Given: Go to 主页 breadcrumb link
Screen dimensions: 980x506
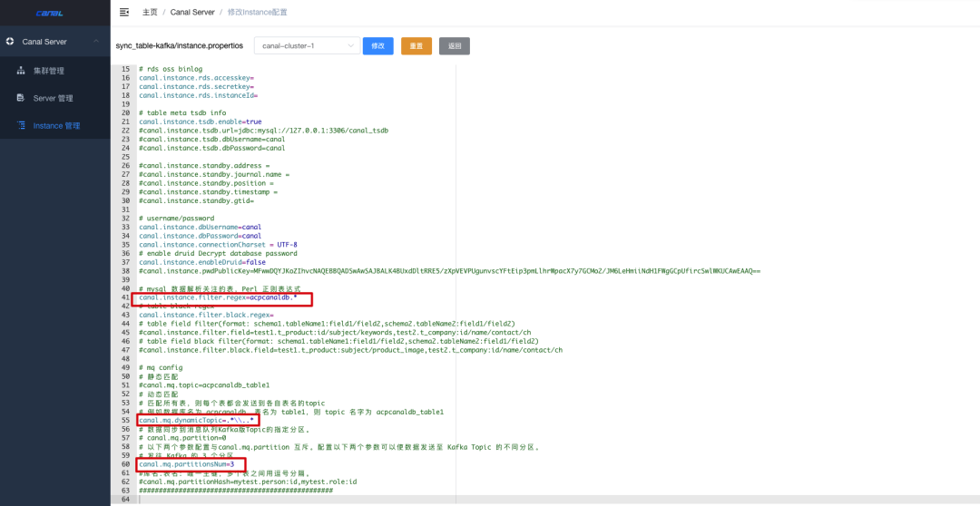Looking at the screenshot, I should (x=150, y=12).
